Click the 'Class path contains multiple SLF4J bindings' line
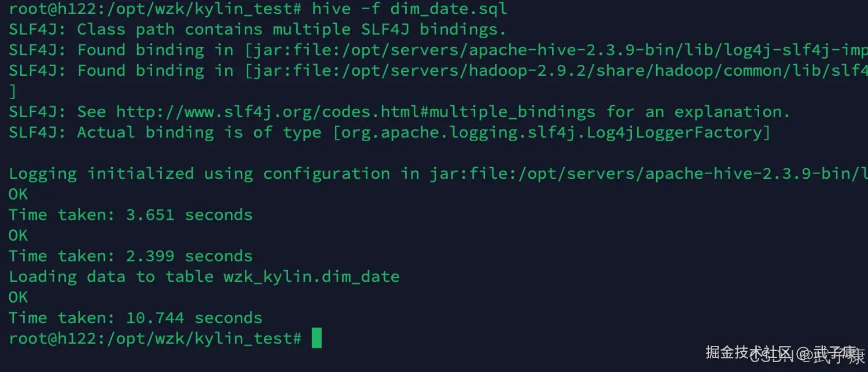 point(258,29)
